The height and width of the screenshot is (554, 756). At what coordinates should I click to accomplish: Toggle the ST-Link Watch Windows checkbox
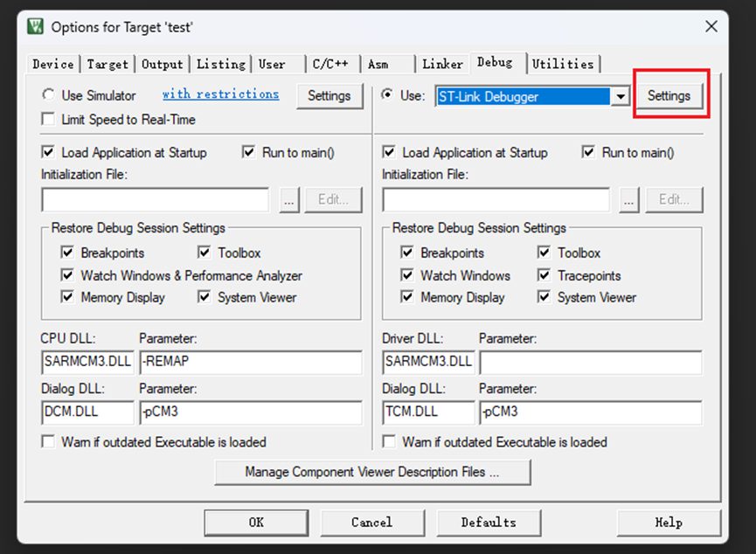click(407, 275)
